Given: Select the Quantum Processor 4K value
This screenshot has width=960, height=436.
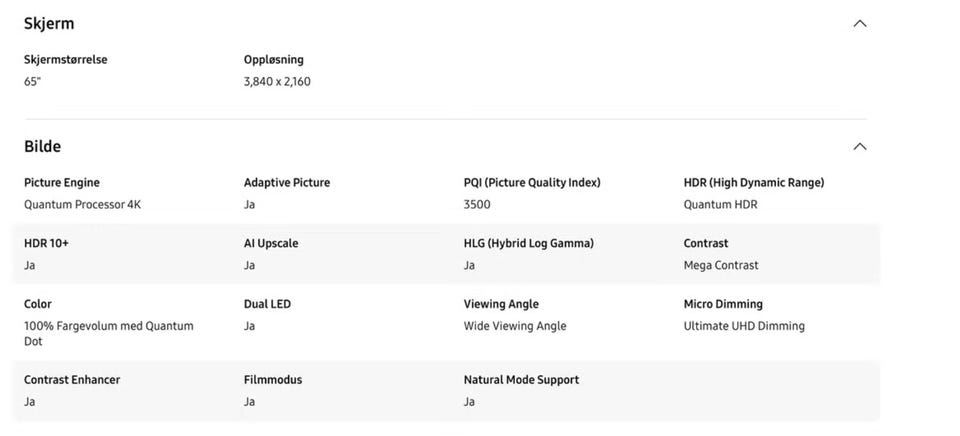Looking at the screenshot, I should (83, 205).
